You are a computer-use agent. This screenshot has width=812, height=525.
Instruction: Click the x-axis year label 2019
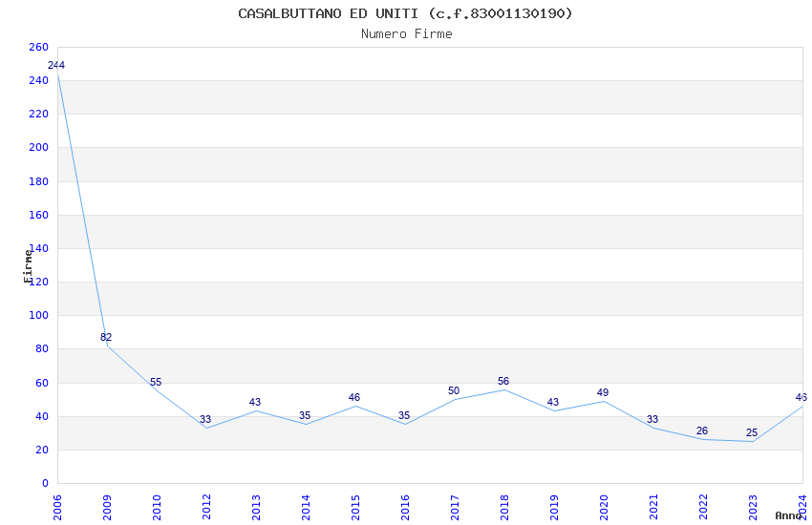(555, 508)
